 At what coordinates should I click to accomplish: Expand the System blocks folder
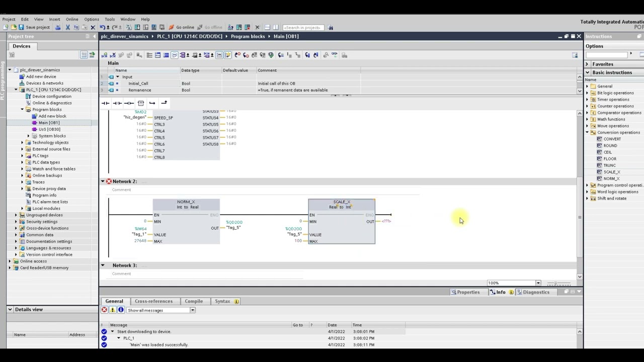pos(29,136)
